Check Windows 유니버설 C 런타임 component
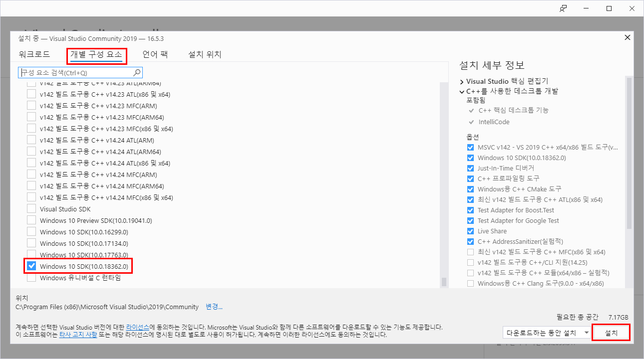 pyautogui.click(x=31, y=278)
